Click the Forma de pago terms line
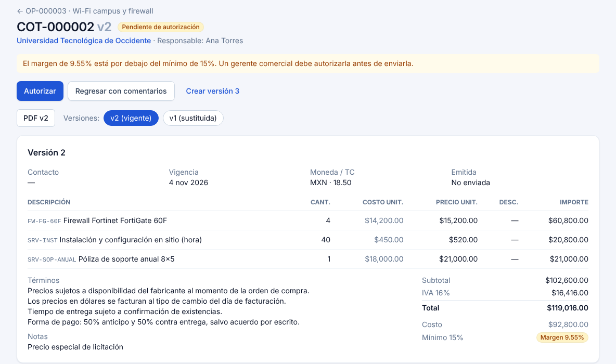 tap(163, 322)
